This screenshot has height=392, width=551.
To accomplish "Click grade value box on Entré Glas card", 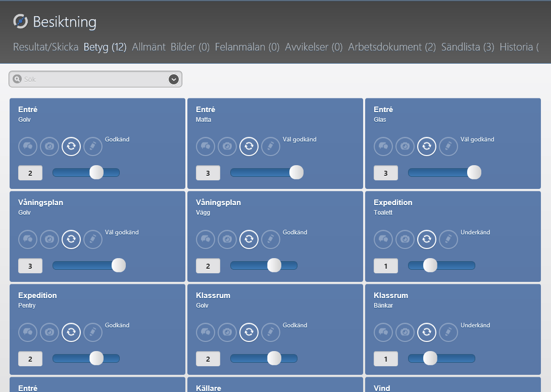I will click(x=386, y=173).
